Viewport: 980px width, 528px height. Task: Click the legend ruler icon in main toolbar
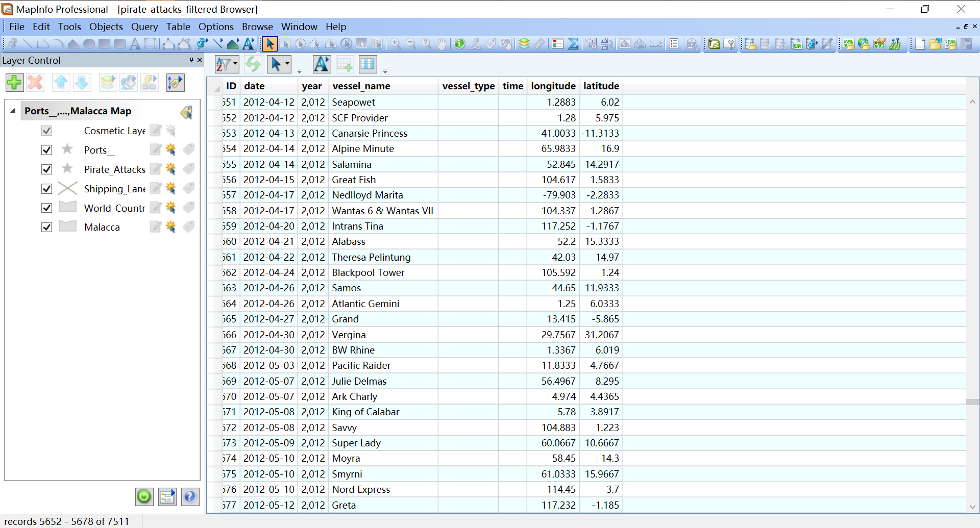(x=540, y=44)
